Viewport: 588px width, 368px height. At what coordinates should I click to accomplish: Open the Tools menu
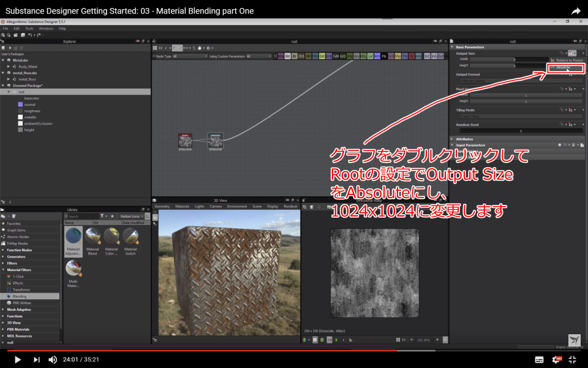[29, 29]
